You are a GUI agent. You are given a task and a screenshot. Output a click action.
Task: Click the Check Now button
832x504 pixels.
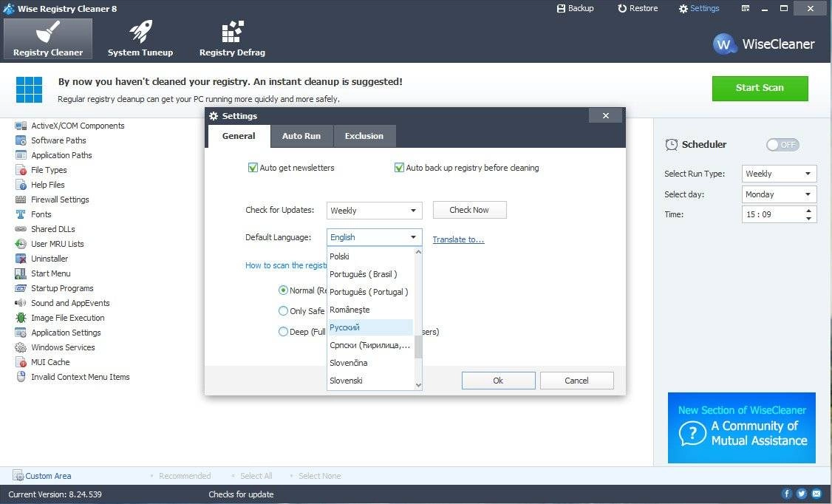[x=470, y=210]
